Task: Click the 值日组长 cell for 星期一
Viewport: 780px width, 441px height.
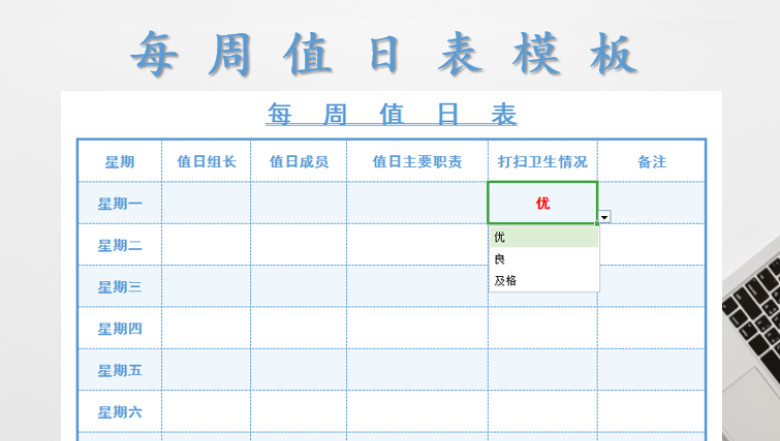Action: click(x=206, y=203)
